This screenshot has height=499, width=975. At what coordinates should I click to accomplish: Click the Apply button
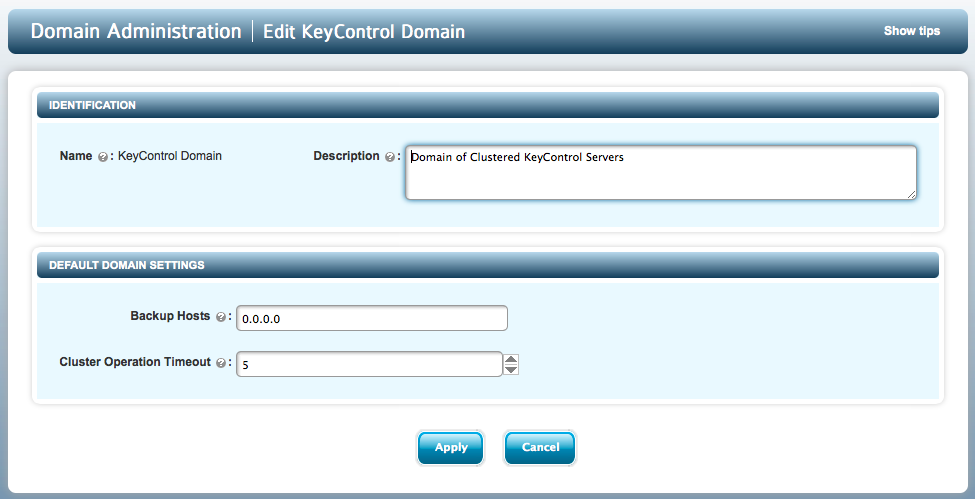click(x=451, y=448)
